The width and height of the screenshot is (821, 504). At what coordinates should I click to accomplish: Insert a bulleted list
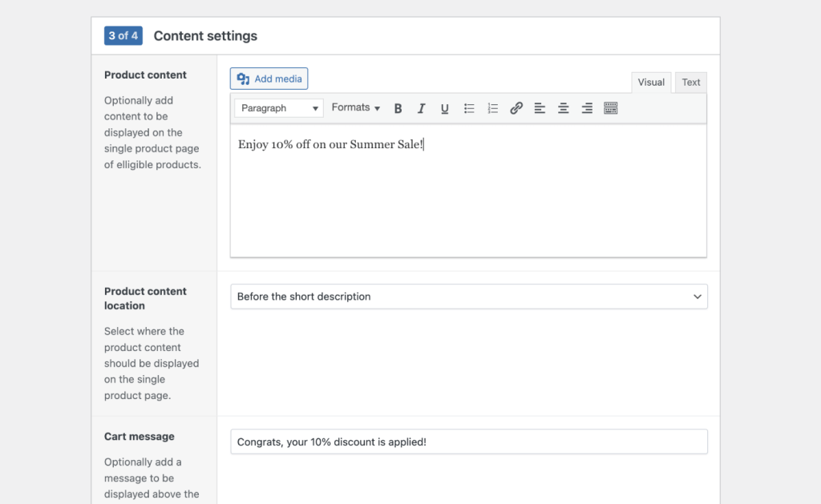coord(469,108)
